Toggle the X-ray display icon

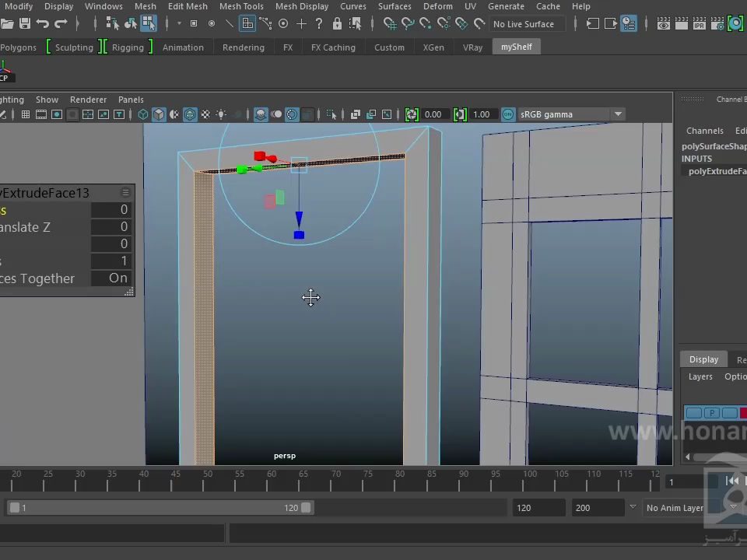[356, 114]
